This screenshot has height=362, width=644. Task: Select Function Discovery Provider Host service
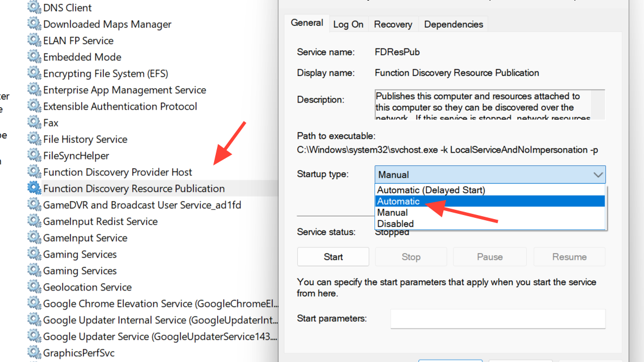118,172
